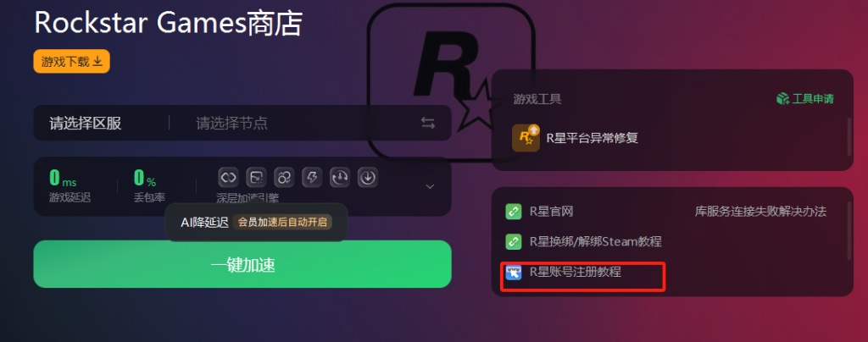Open 库服务连接失败解决办法 article
This screenshot has height=342, width=868.
[x=760, y=212]
